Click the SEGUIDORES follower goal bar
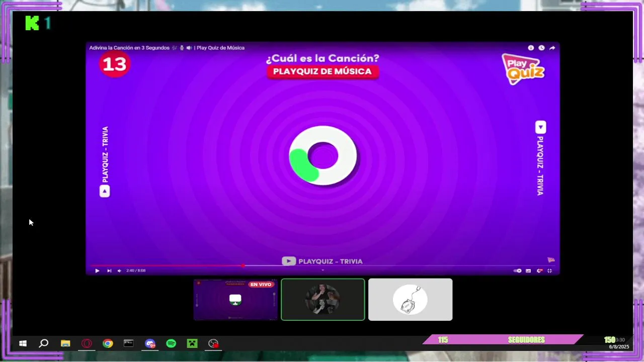This screenshot has height=362, width=644. 503,340
